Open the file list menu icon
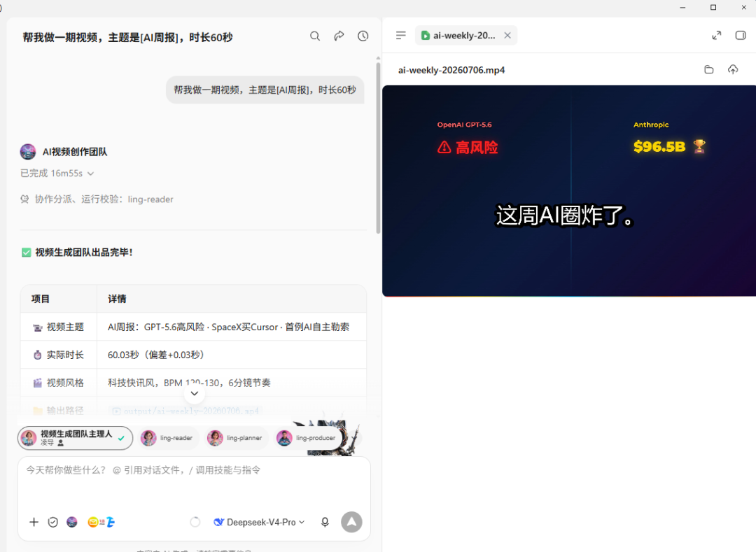 400,36
